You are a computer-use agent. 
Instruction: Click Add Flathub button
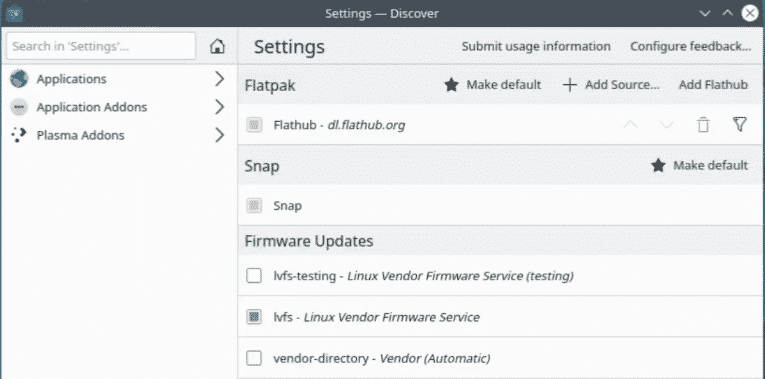coord(713,85)
